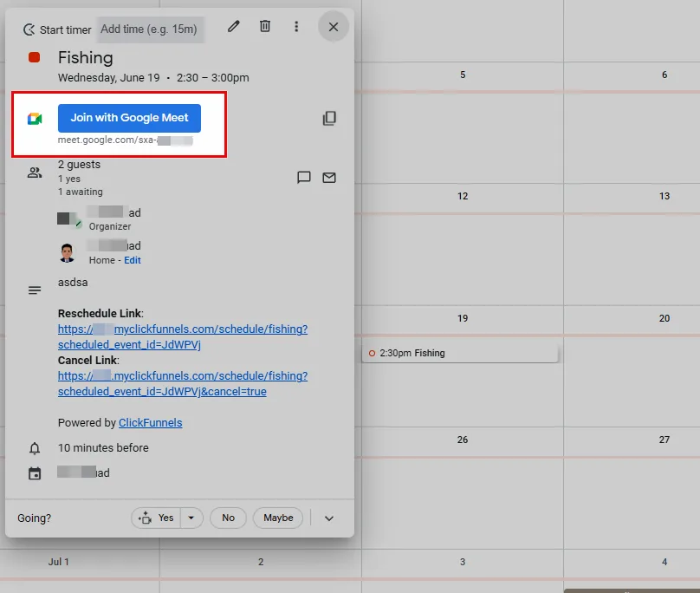
Task: Click the Organizer label
Action: [110, 226]
